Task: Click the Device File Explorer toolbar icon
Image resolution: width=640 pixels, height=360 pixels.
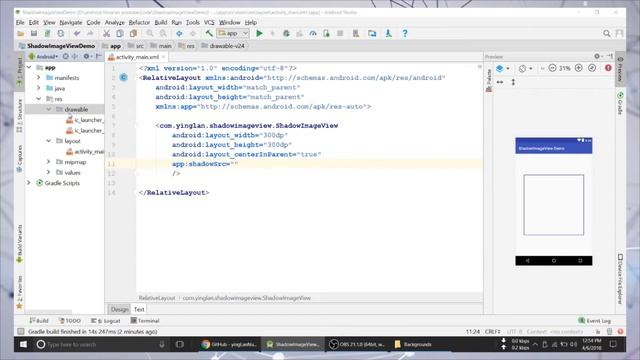Action: pos(372,33)
